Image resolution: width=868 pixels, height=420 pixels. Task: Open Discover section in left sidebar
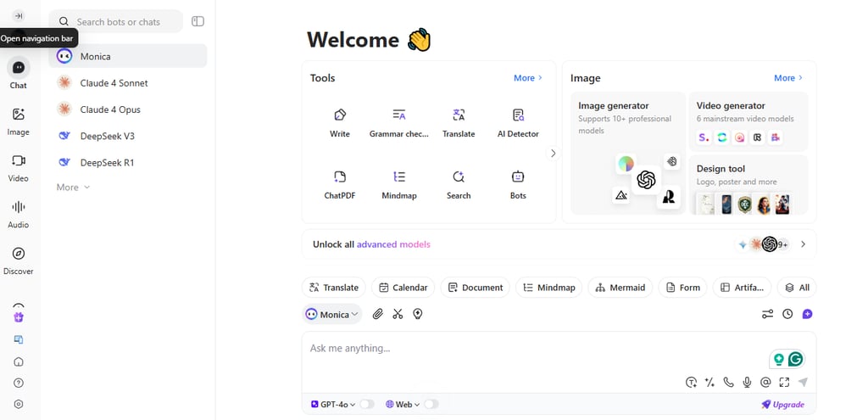coord(19,261)
